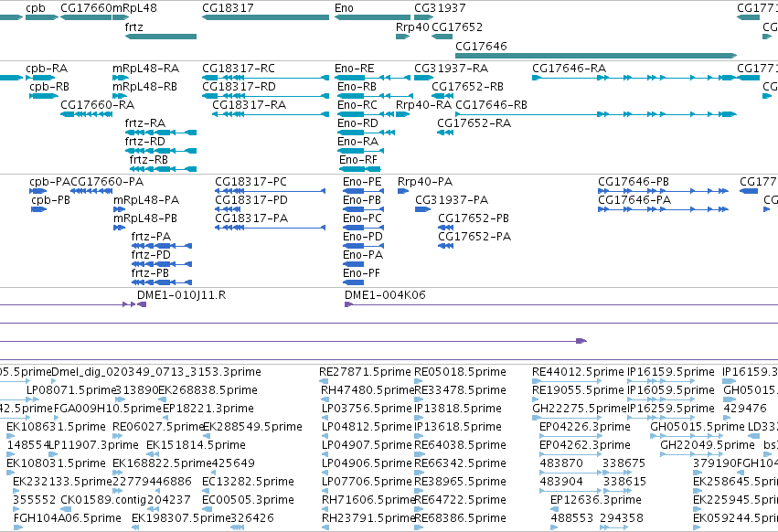Select the RH23791.5prime EST
The width and height of the screenshot is (778, 532).
pos(325,527)
